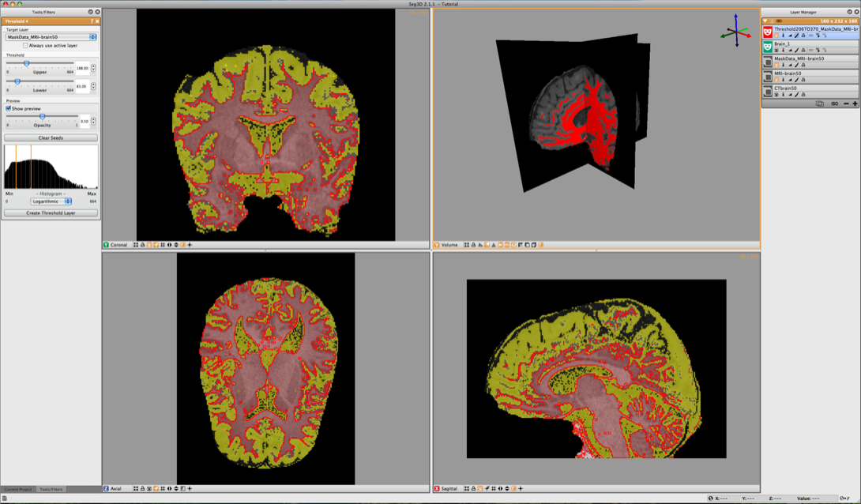The image size is (861, 504).
Task: Toggle lock icon in Axial viewer toolbar
Action: coord(142,489)
